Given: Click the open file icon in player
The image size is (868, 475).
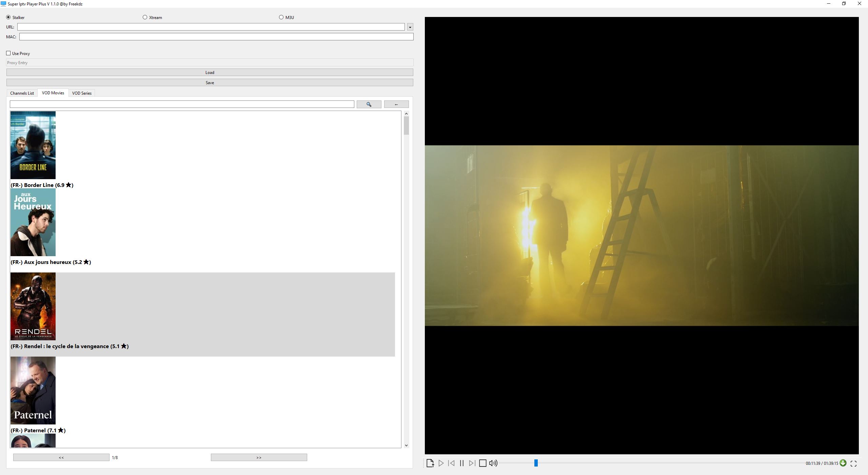Looking at the screenshot, I should (430, 463).
